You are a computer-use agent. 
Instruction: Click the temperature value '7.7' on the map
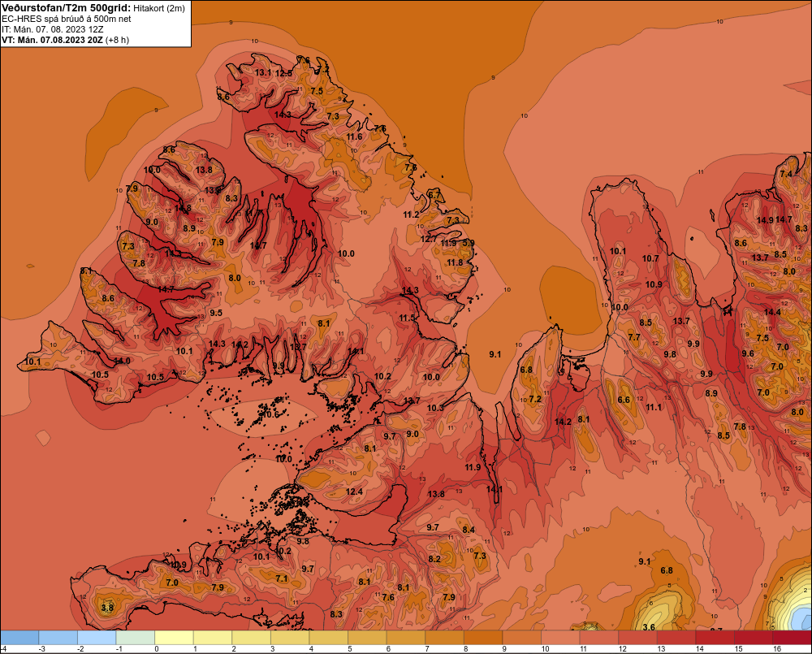point(634,337)
